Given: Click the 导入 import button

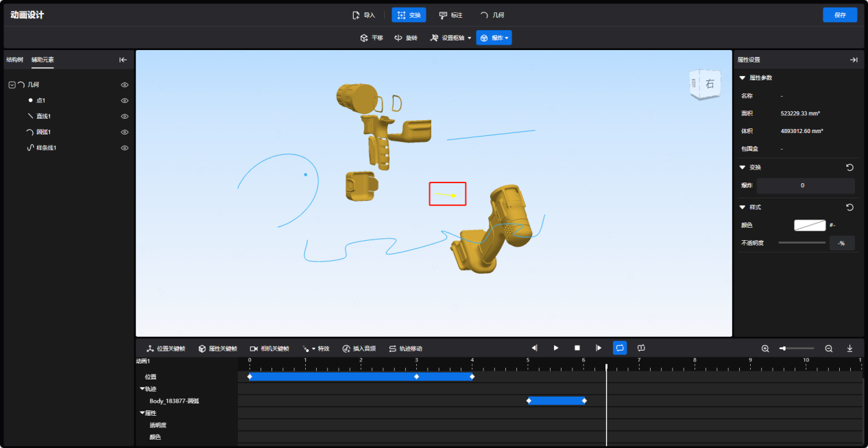Looking at the screenshot, I should pyautogui.click(x=363, y=15).
